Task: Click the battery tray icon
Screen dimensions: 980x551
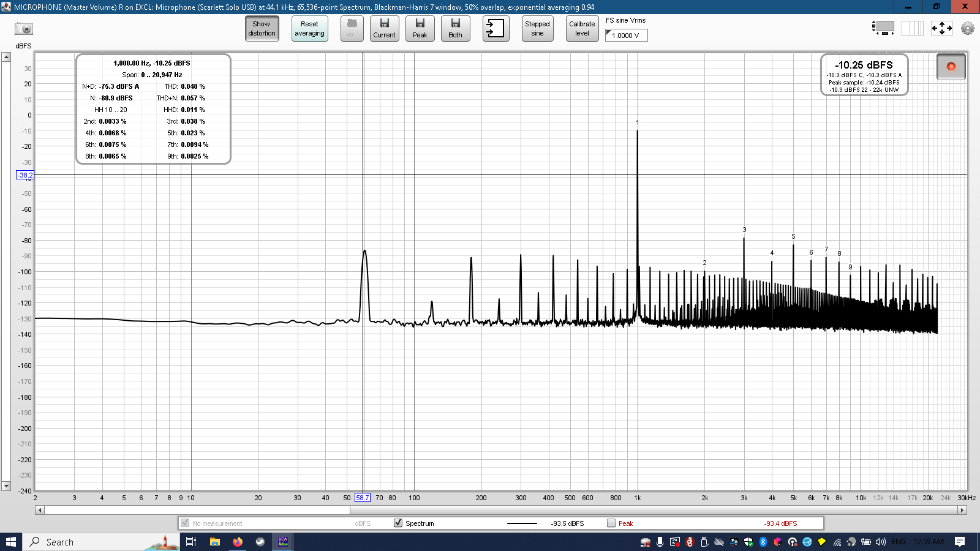Action: pyautogui.click(x=865, y=542)
